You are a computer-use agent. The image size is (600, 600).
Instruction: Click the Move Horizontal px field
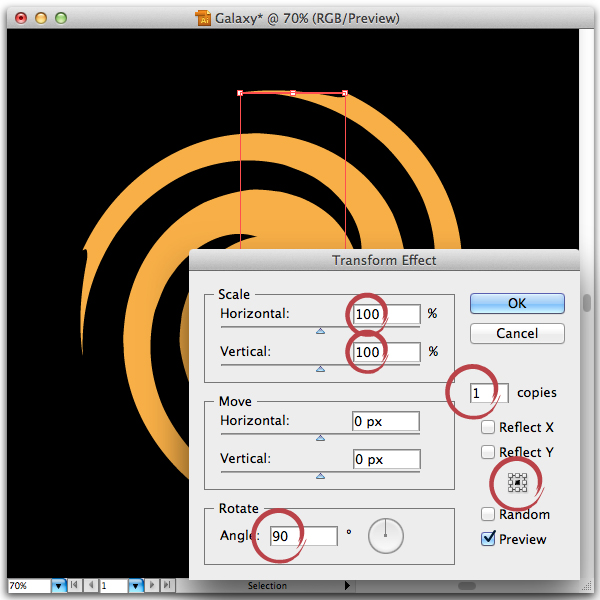(x=386, y=421)
